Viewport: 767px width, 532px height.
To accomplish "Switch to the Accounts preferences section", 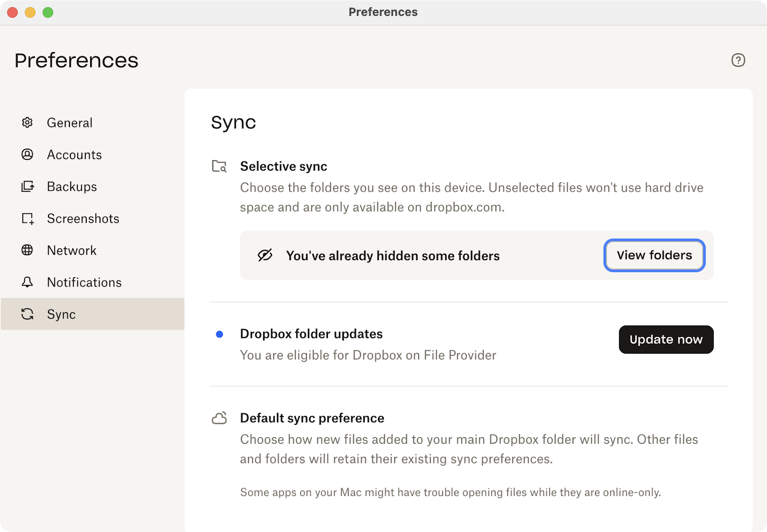I will [74, 154].
